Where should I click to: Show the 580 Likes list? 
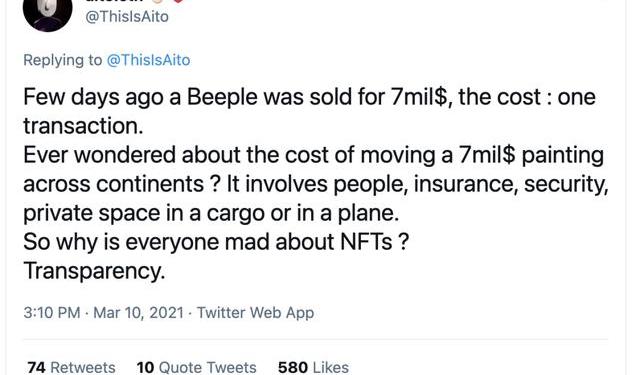[313, 367]
